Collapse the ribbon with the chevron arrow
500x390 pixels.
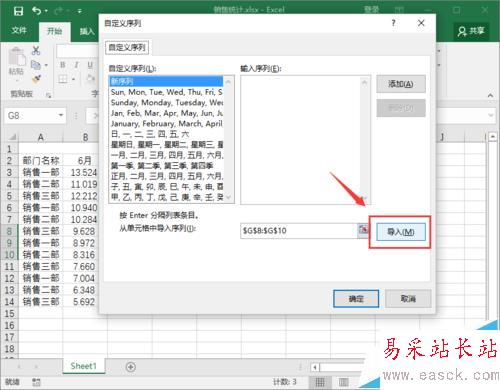point(490,95)
